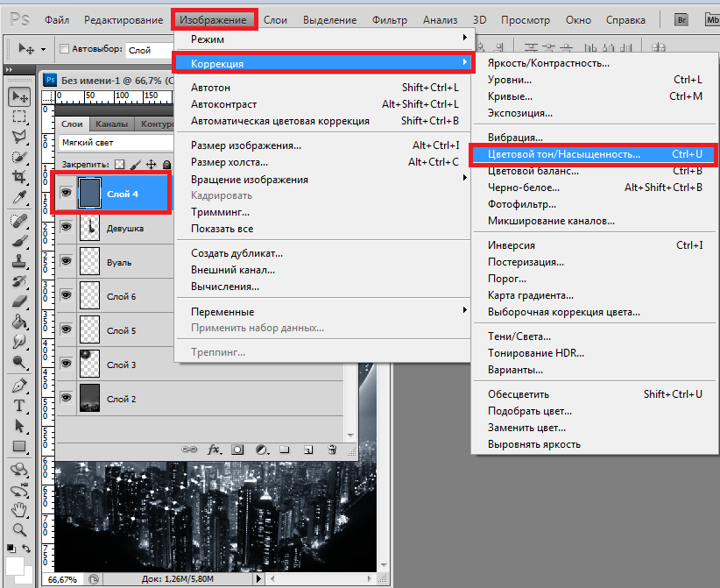Open the Мягкий свет blend mode dropdown

point(114,142)
